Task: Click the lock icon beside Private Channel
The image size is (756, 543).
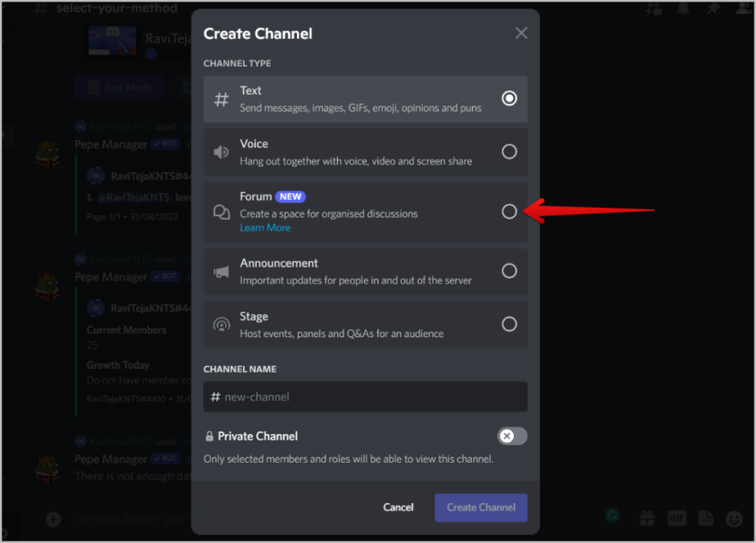Action: [x=209, y=437]
